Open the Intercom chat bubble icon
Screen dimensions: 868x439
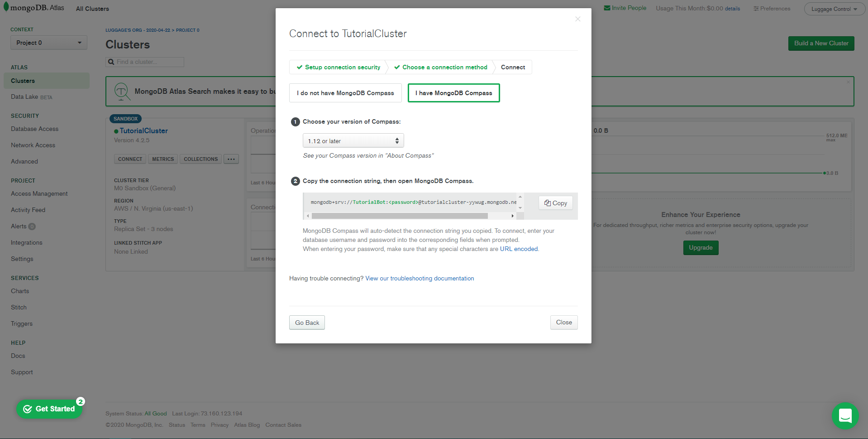pyautogui.click(x=845, y=415)
